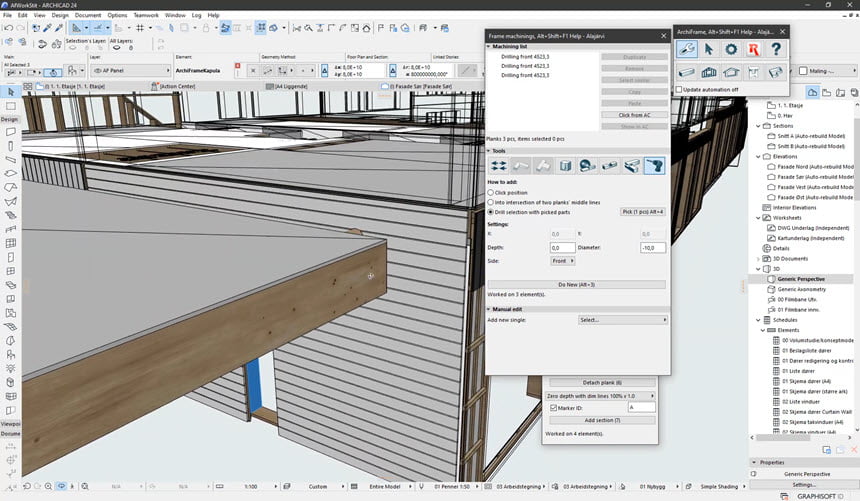Select the plank tool in ArchiFrame palette
The image size is (860, 501).
[687, 72]
